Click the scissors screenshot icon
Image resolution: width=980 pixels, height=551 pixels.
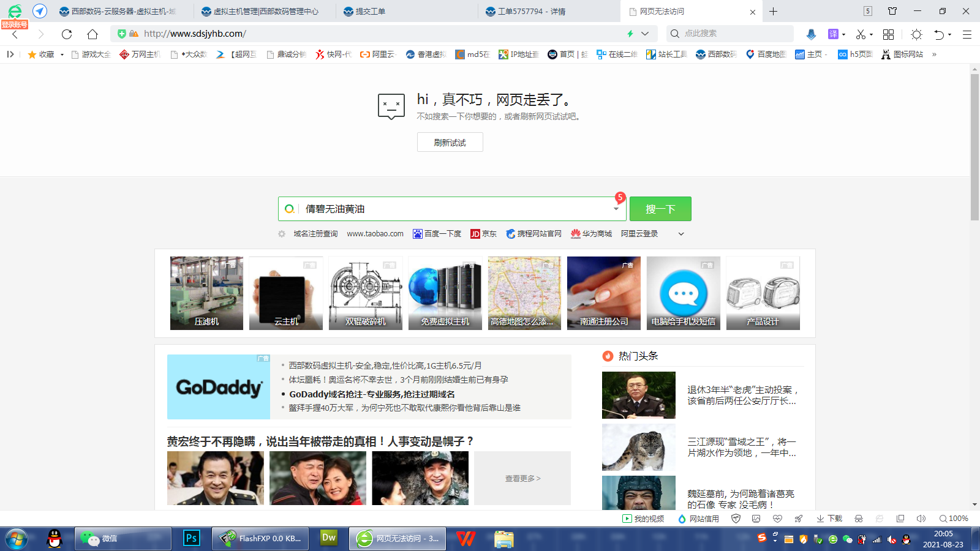[861, 34]
